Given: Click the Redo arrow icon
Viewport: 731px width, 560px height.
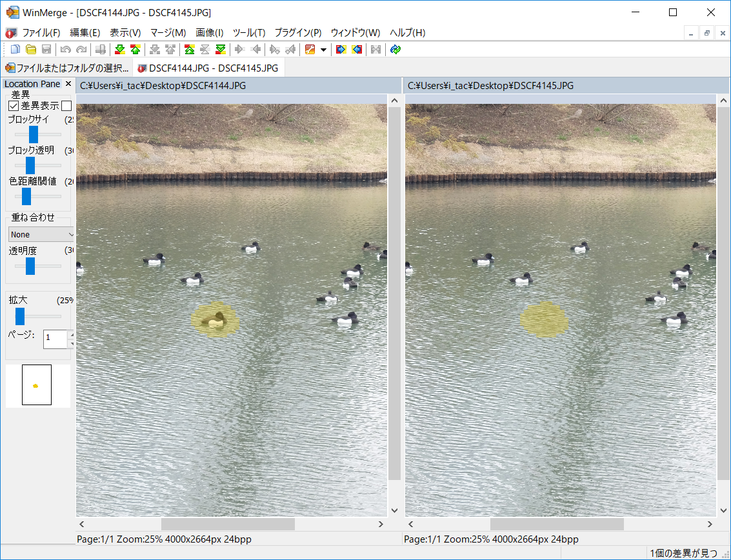Looking at the screenshot, I should (81, 50).
